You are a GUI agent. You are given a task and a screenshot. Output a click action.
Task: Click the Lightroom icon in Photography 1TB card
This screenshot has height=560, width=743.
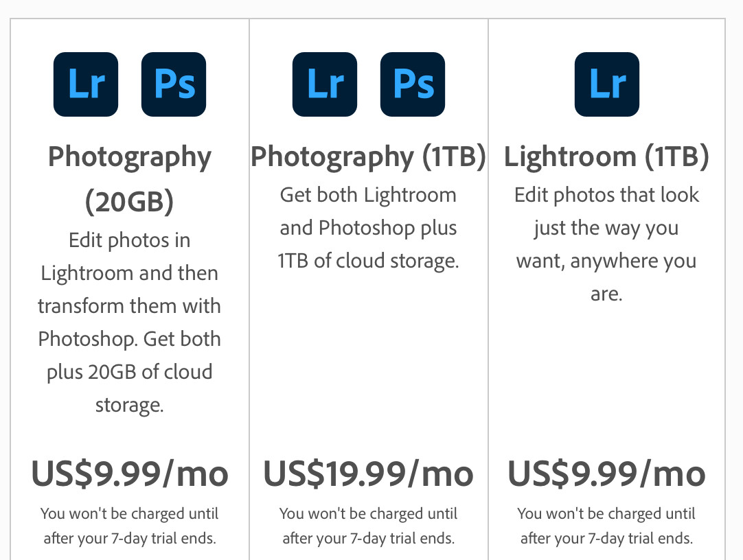pyautogui.click(x=325, y=84)
